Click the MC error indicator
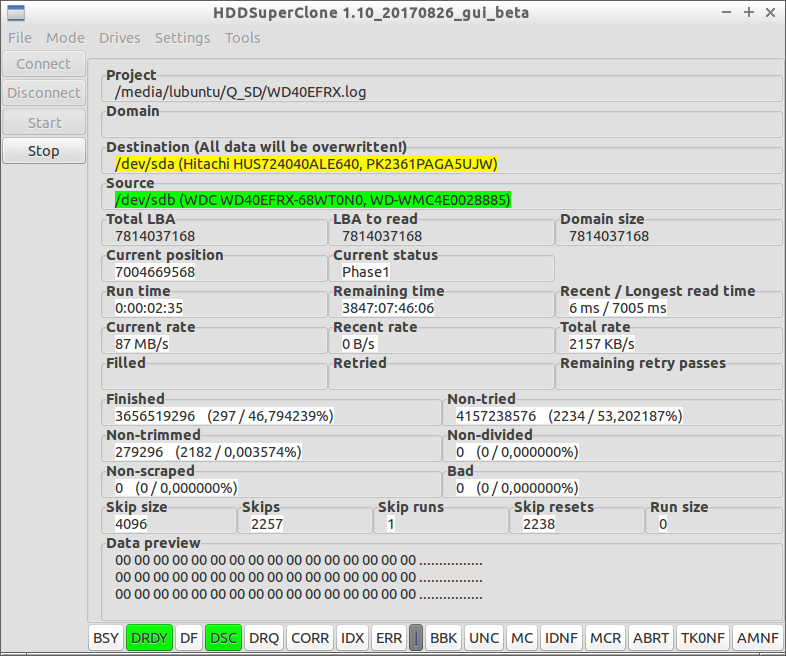Viewport: 786px width, 656px height. click(522, 638)
